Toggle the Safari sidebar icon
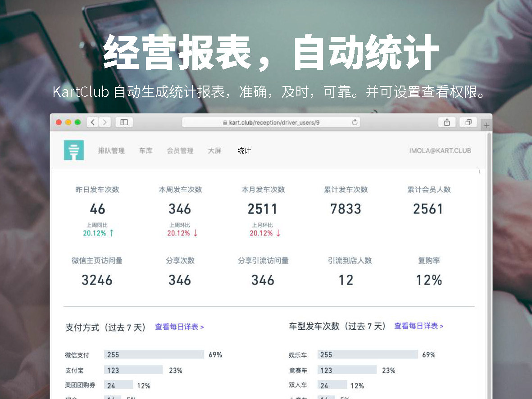 tap(124, 122)
